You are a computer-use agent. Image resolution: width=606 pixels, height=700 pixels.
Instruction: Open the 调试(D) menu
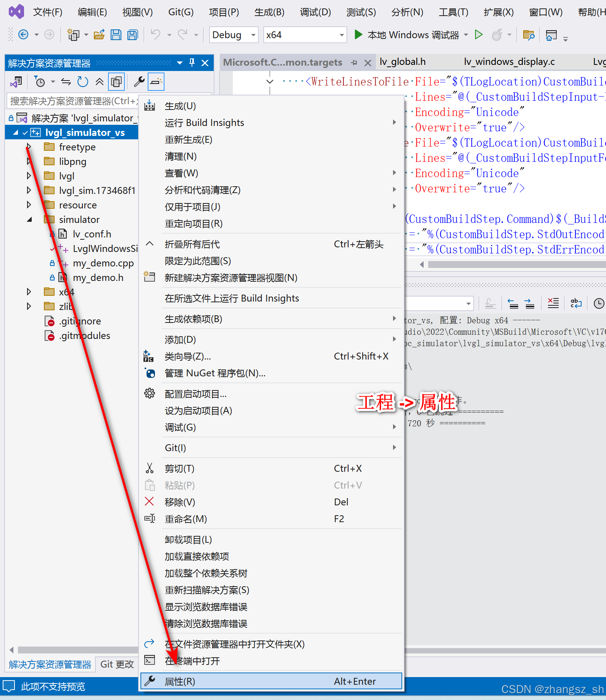coord(315,12)
